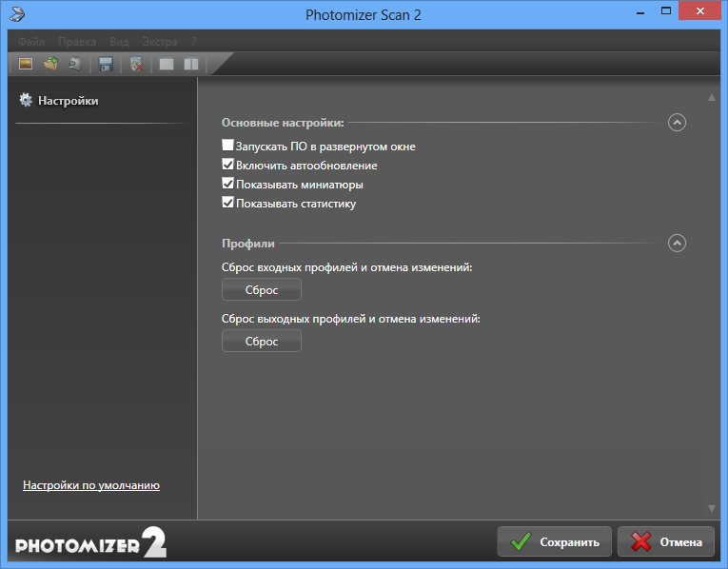Open the Правка menu

77,42
